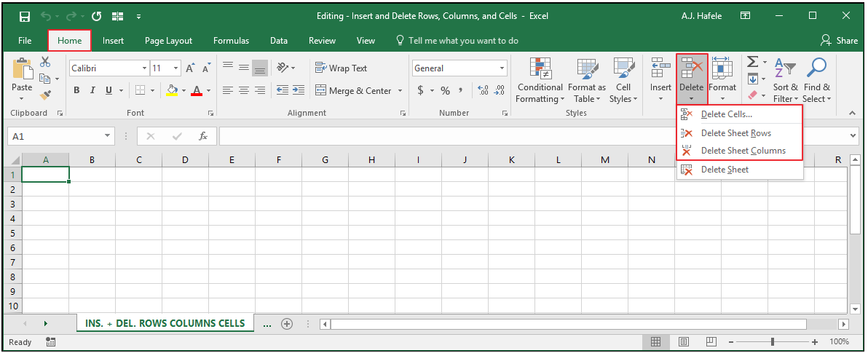868x353 pixels.
Task: Choose Delete Cells... menu entry
Action: tap(740, 114)
